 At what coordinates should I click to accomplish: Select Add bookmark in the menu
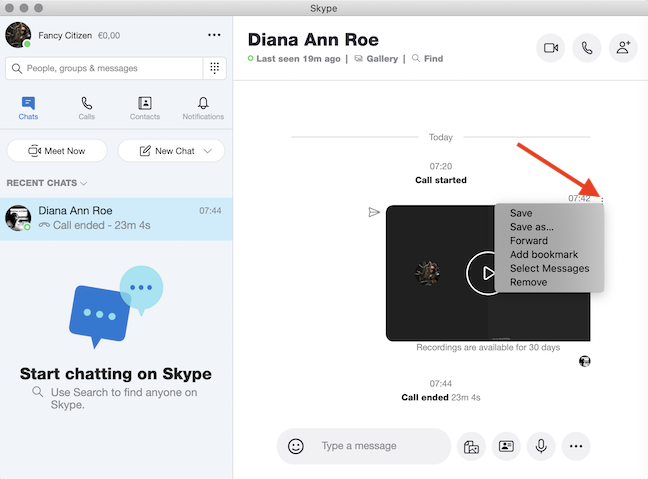[544, 255]
